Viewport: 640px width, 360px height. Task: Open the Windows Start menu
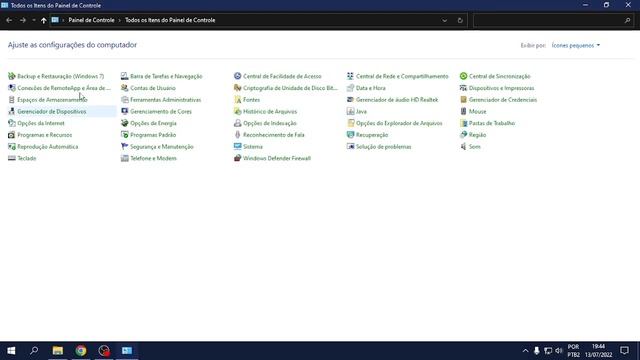click(x=11, y=351)
